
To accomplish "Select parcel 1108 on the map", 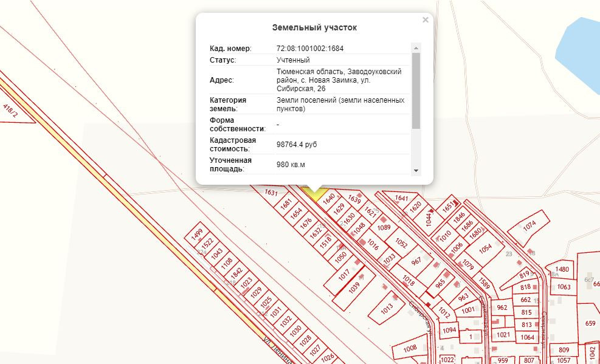I will (227, 263).
